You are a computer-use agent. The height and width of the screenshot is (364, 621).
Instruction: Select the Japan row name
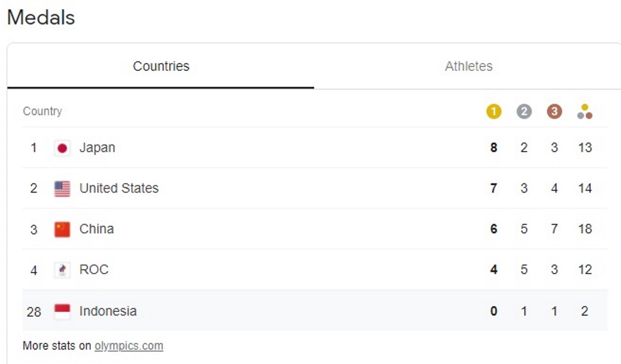(x=97, y=148)
